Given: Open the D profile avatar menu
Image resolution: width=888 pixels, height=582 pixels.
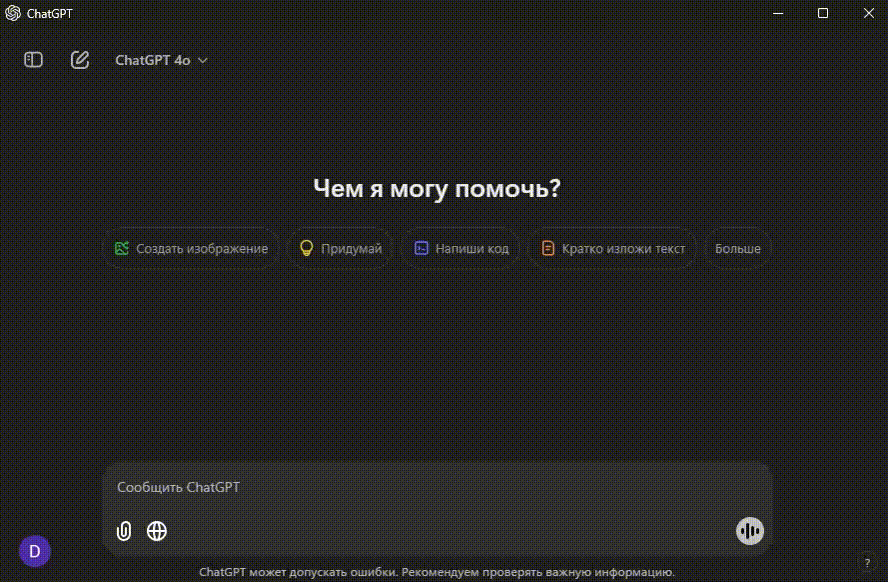Looking at the screenshot, I should (35, 551).
